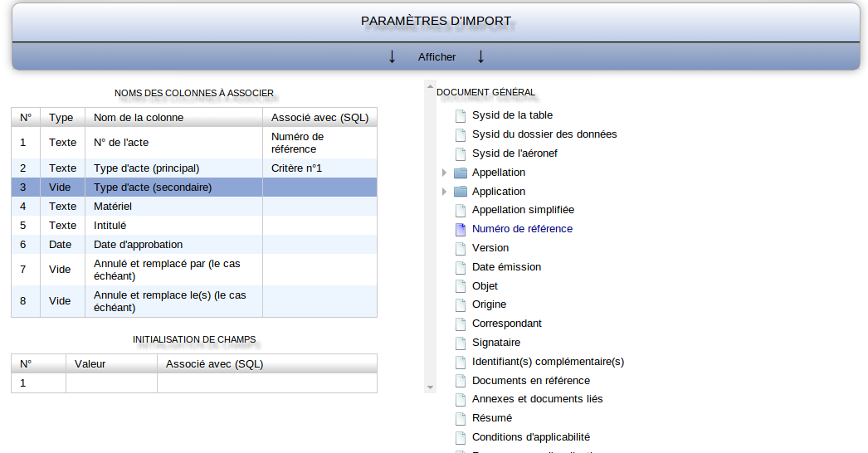Select the Résumé tree item
This screenshot has width=868, height=453.
tap(491, 418)
